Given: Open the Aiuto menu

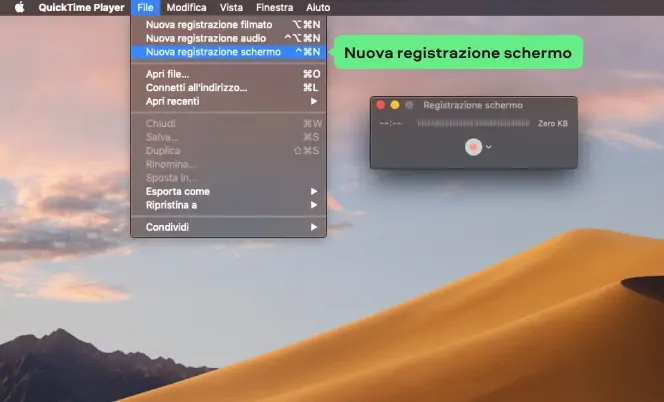Looking at the screenshot, I should point(318,8).
